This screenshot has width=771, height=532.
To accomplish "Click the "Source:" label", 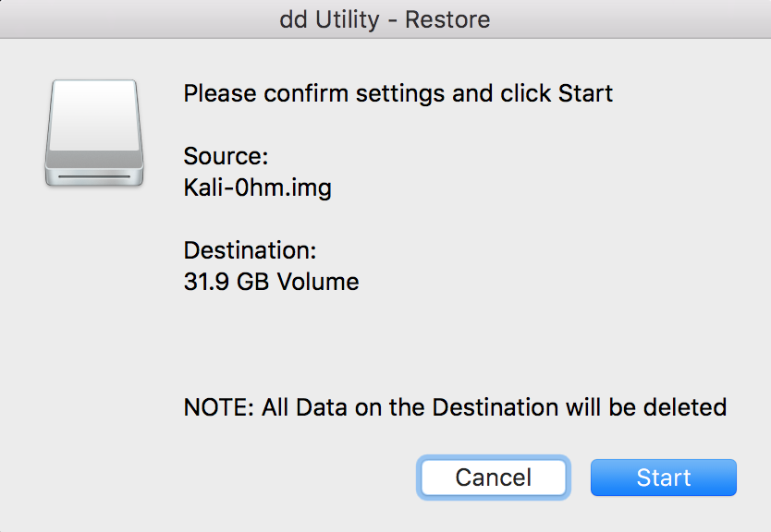I will tap(226, 156).
